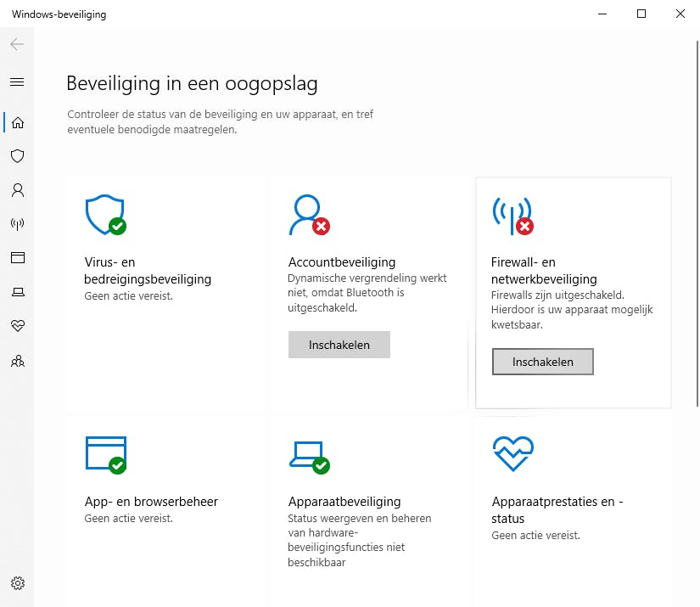
Task: Click the back arrow in sidebar
Action: [17, 44]
